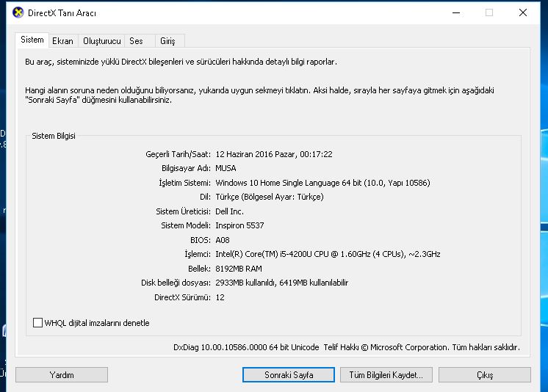Click the 'Sistem Bilgisi' group label
This screenshot has height=392, width=548.
[x=54, y=136]
